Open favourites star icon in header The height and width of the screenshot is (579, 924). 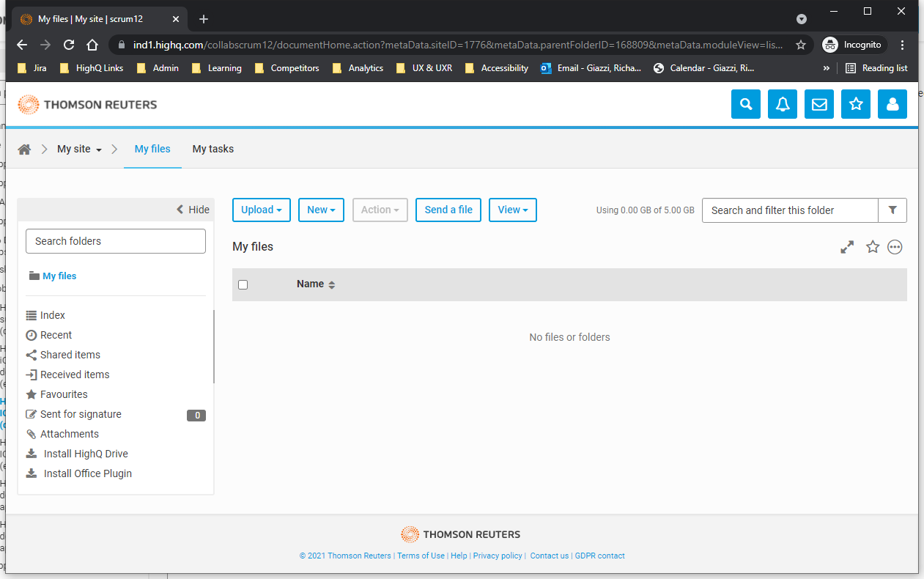[856, 104]
